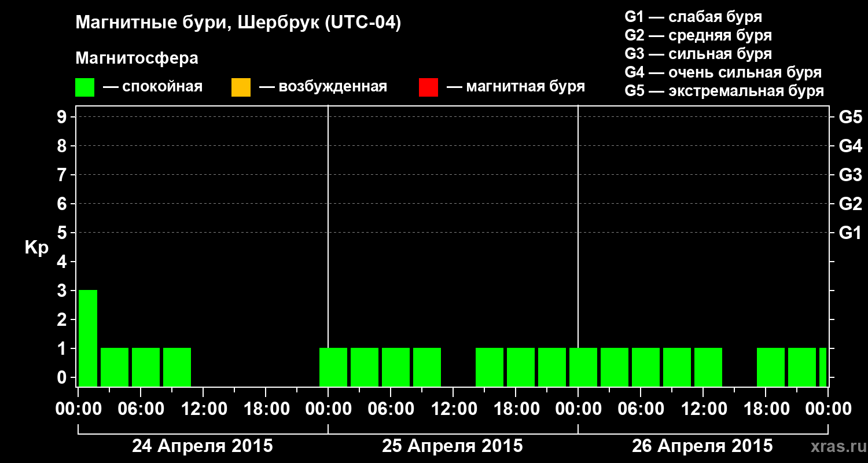868x463 pixels.
Task: Click the '18:00' label under 25 April
Action: tap(516, 409)
